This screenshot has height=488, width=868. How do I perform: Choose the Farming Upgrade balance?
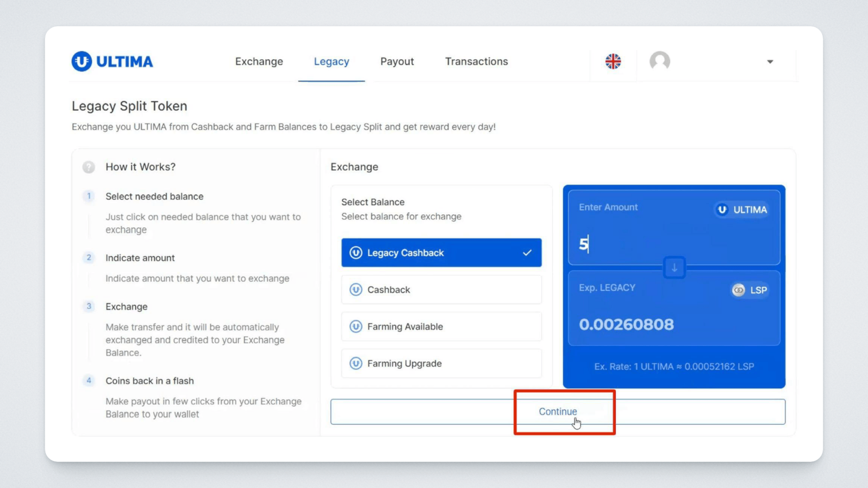click(x=441, y=364)
